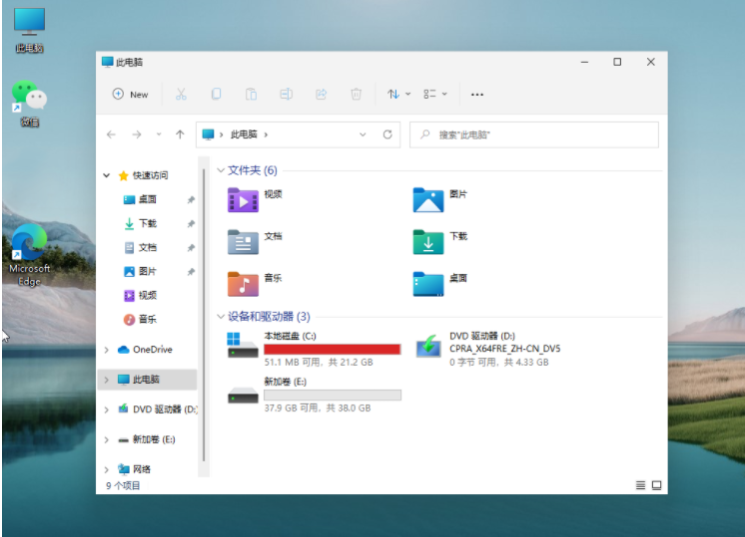
Task: Open the Sort options dropdown
Action: [x=398, y=94]
